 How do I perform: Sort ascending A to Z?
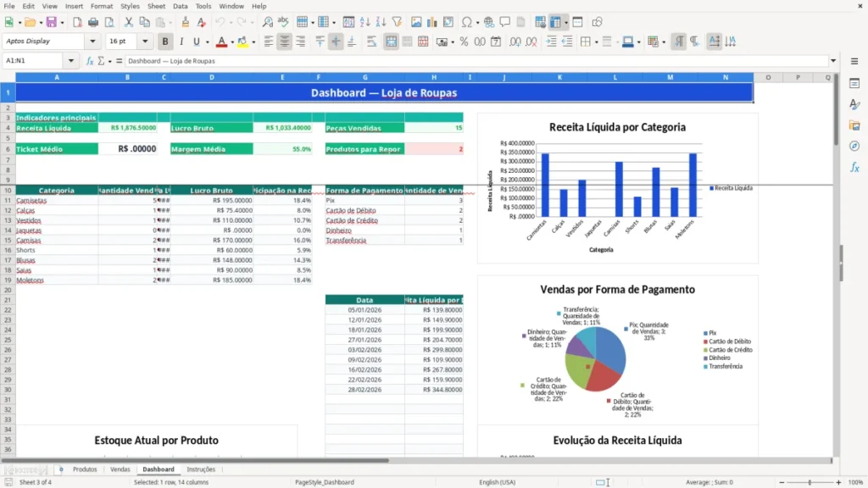[364, 22]
